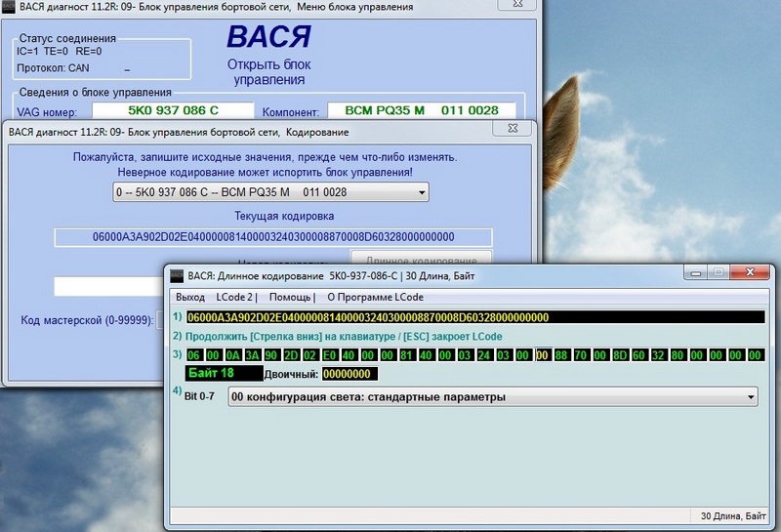Screen dimensions: 781x532
Task: Click the Компонент value BCM PQ35 M
Action: (x=422, y=110)
